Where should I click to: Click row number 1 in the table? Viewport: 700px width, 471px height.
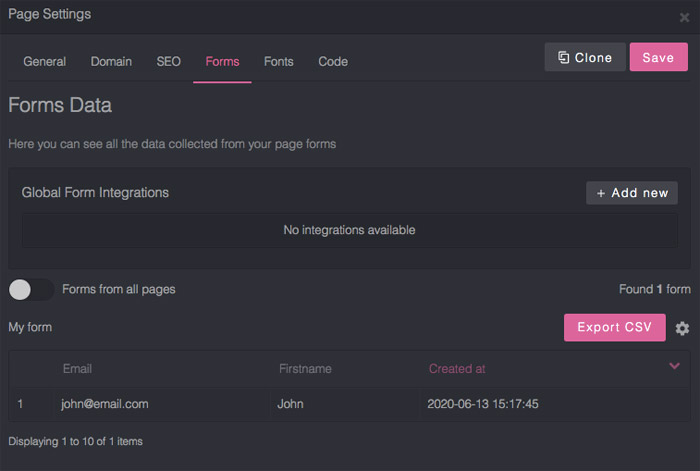click(x=20, y=404)
